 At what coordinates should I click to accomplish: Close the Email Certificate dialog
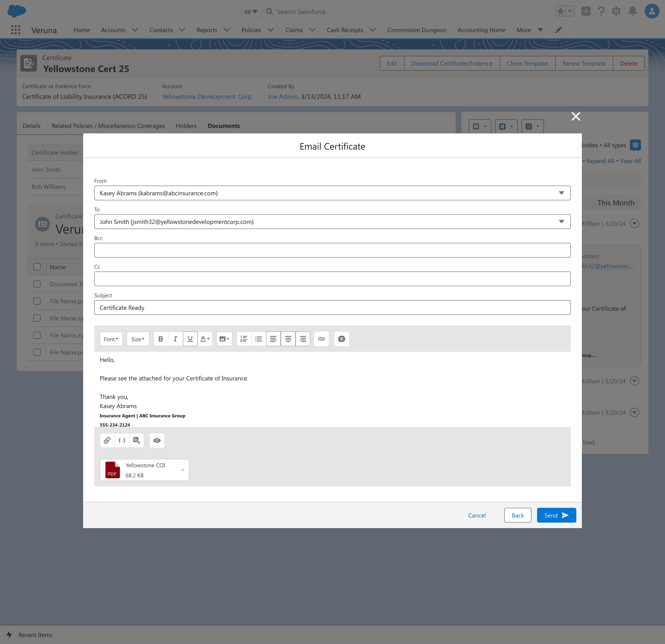[575, 116]
